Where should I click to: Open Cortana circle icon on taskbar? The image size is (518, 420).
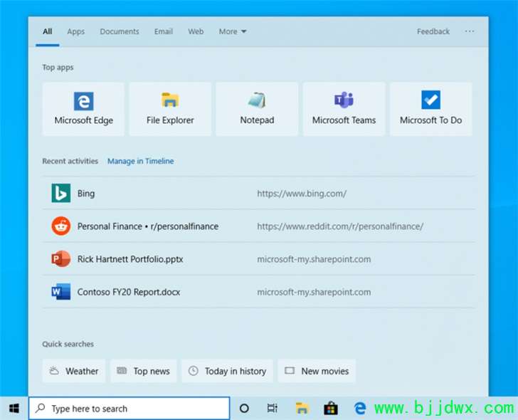coord(244,409)
